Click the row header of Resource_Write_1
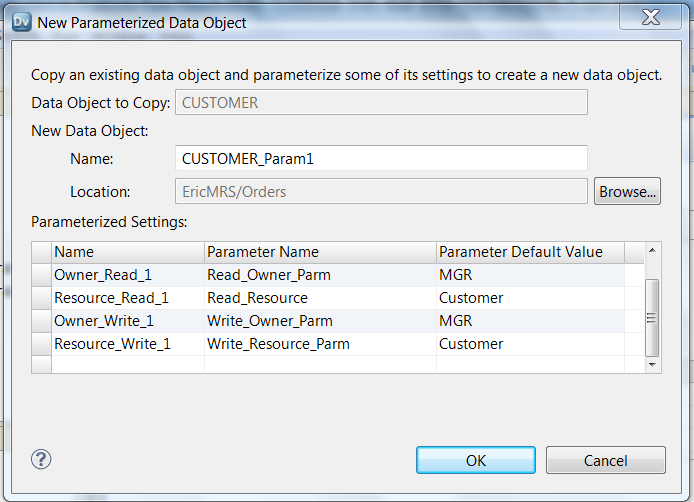694x502 pixels. point(42,344)
